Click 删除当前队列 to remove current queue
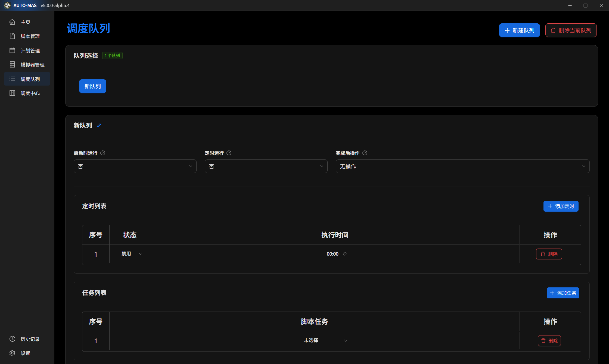The image size is (609, 364). (x=571, y=30)
